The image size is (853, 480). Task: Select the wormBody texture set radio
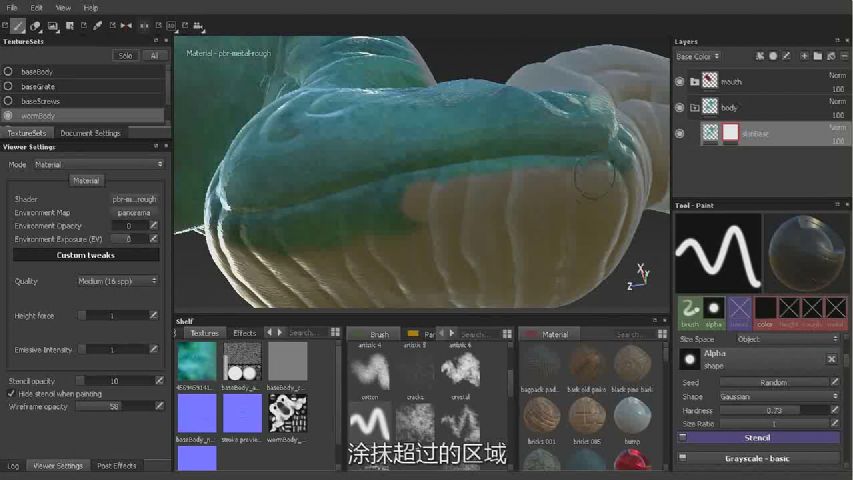[8, 115]
